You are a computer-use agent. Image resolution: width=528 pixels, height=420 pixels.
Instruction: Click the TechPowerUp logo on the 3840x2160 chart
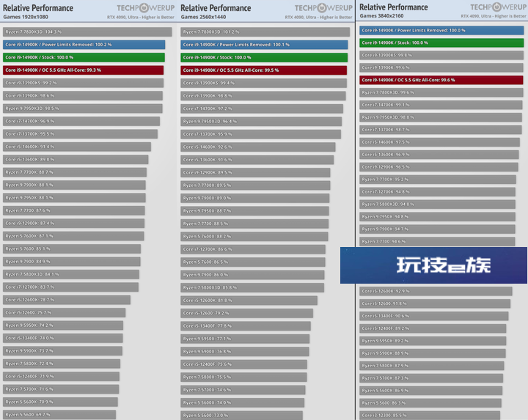(498, 7)
